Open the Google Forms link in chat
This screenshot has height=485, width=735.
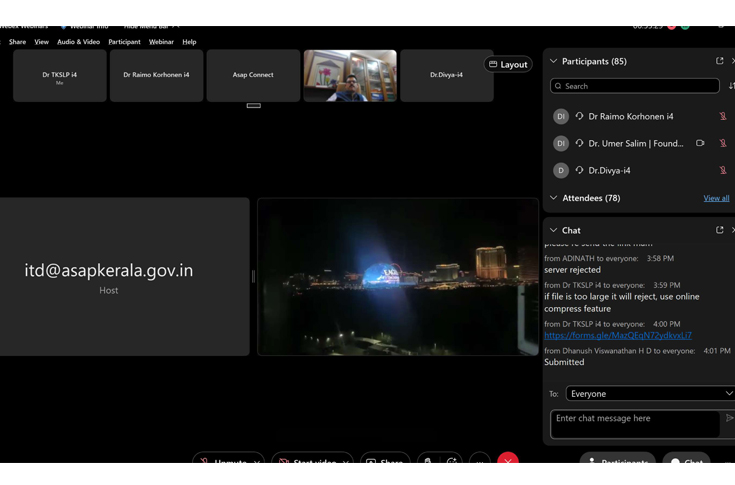pyautogui.click(x=617, y=336)
